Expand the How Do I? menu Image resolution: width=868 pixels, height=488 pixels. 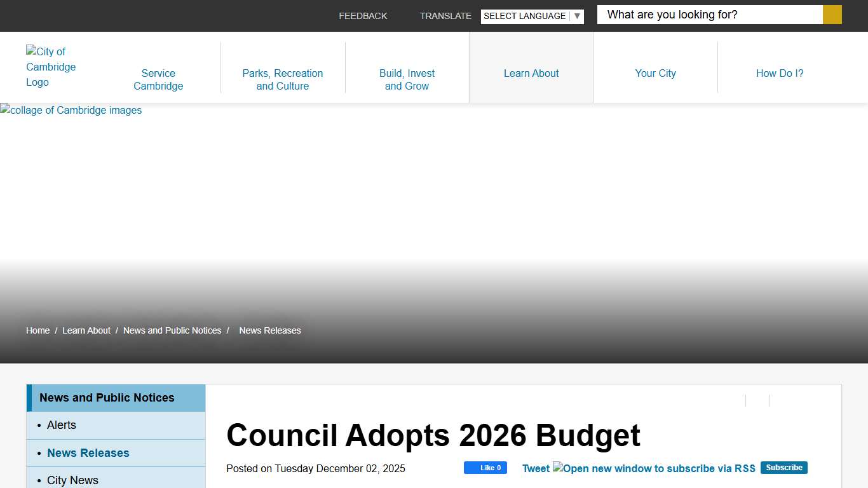780,73
